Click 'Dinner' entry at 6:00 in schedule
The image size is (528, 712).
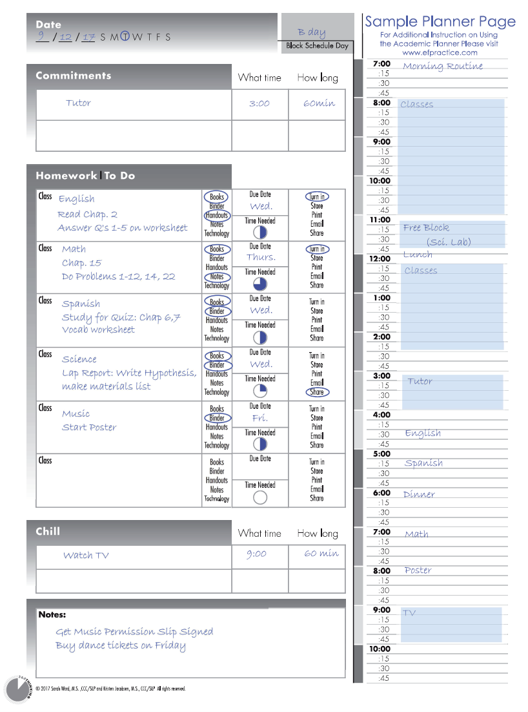coord(419,494)
